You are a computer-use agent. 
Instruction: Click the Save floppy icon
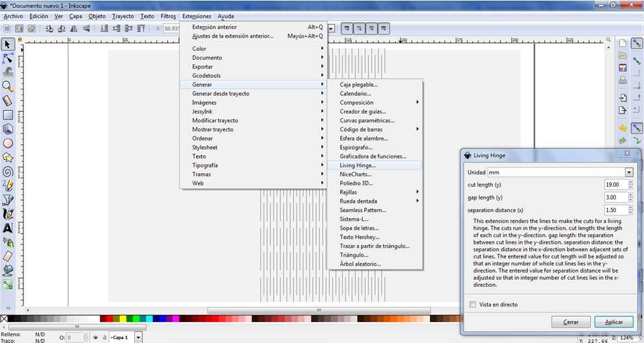[623, 68]
